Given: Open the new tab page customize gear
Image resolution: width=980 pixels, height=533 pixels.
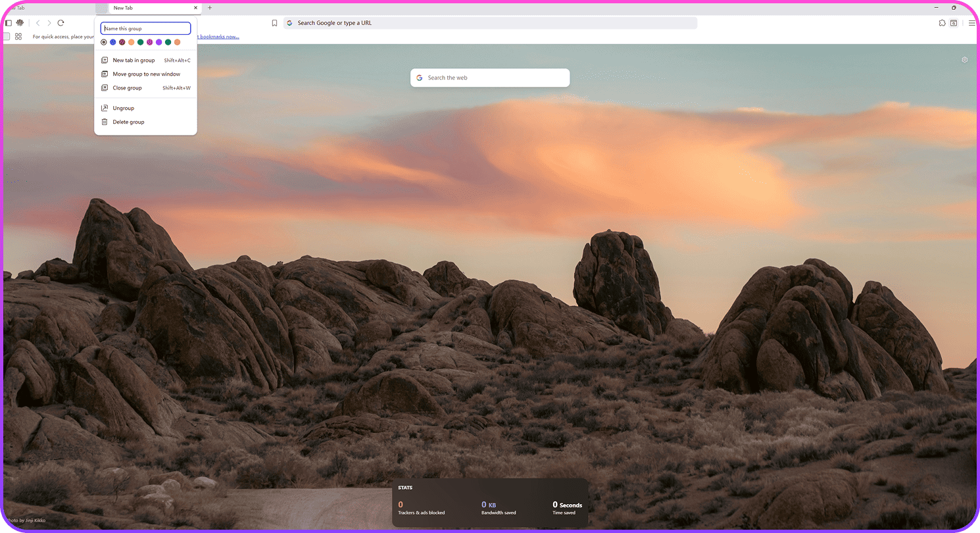Looking at the screenshot, I should (964, 60).
